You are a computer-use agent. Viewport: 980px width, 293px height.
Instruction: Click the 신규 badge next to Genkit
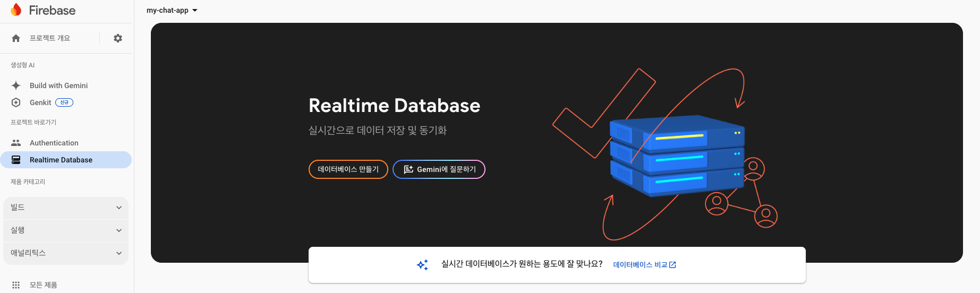pos(64,102)
